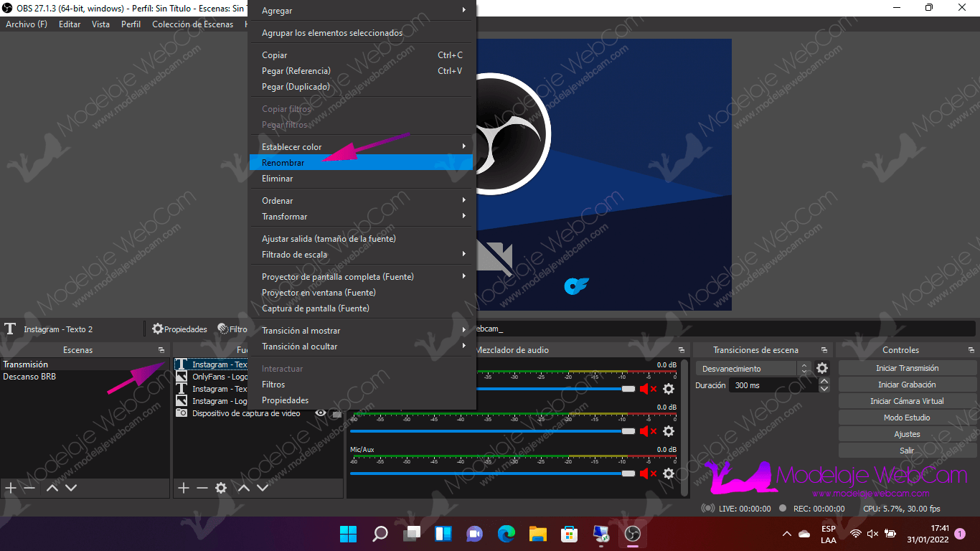Unmute the Mic/Aux audio channel
Screen dimensions: 980x551
pos(648,474)
